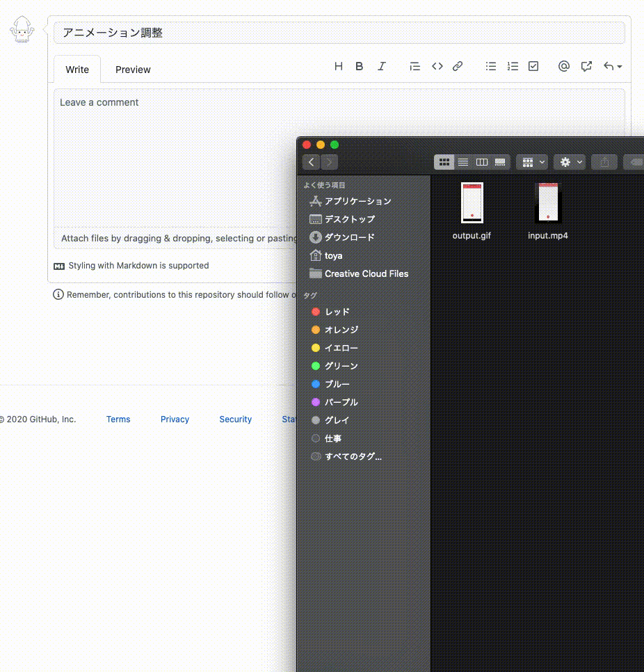644x672 pixels.
Task: Add a task list
Action: click(533, 66)
